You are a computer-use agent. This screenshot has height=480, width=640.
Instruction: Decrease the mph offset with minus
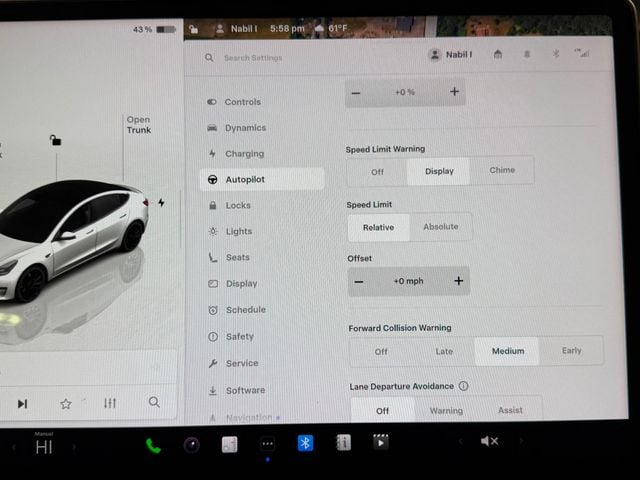359,281
